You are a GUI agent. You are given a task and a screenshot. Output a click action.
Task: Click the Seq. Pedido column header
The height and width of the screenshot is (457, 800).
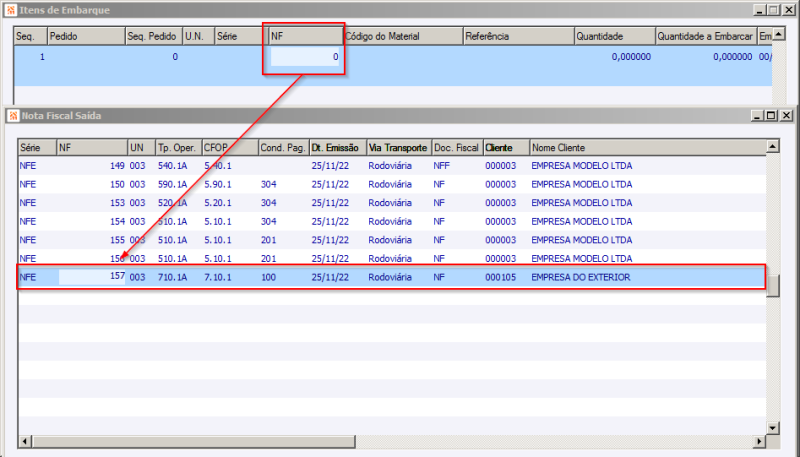pos(154,36)
